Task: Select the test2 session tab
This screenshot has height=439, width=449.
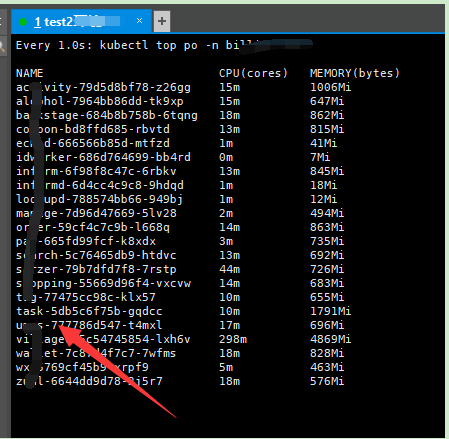Action: (81, 22)
